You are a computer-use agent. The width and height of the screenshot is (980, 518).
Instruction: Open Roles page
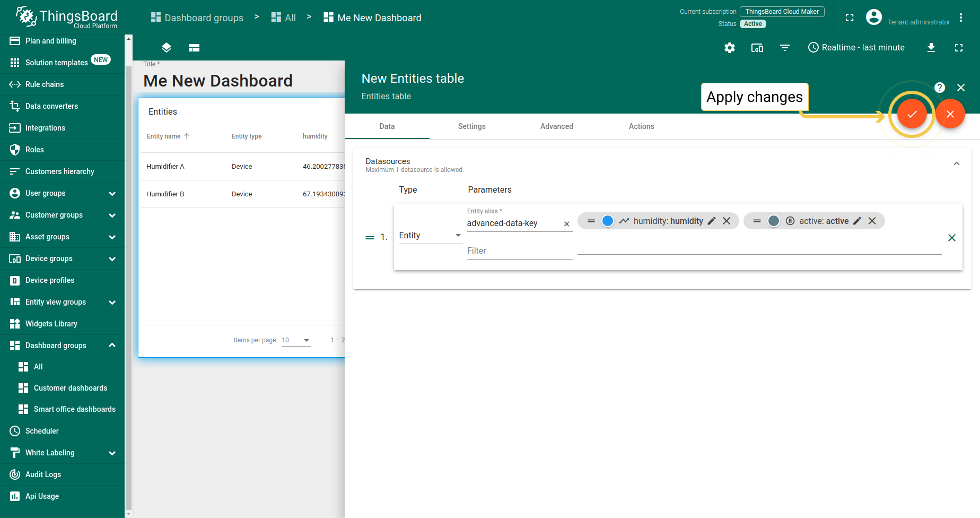click(x=62, y=150)
